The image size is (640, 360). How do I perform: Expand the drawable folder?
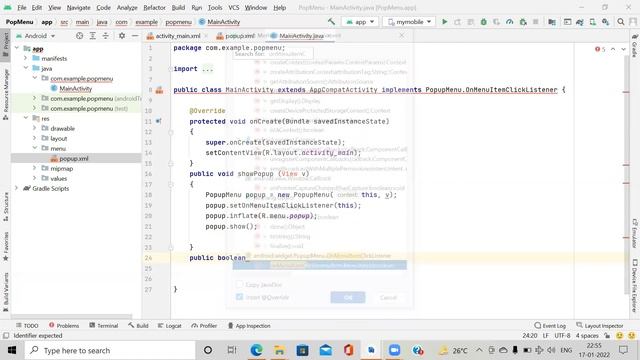coord(35,128)
